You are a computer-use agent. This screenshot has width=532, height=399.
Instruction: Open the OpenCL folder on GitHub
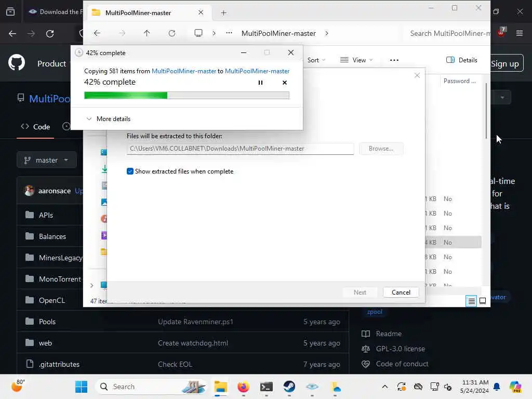click(x=52, y=301)
